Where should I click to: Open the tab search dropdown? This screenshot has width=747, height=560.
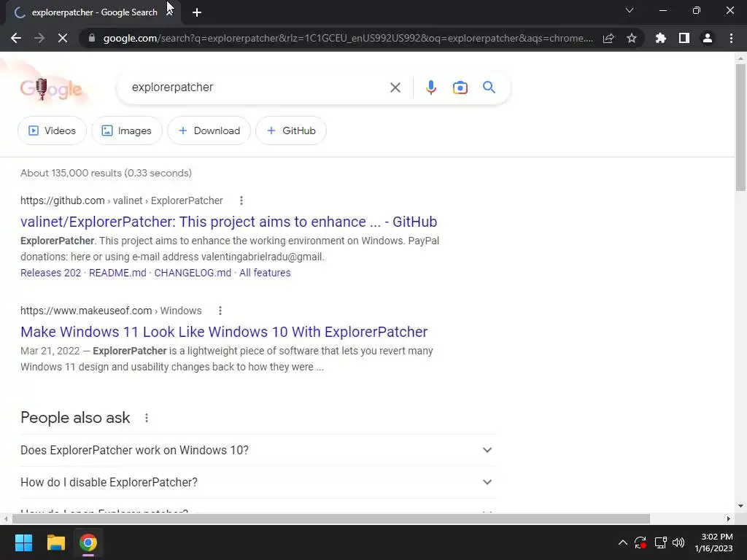coord(630,10)
